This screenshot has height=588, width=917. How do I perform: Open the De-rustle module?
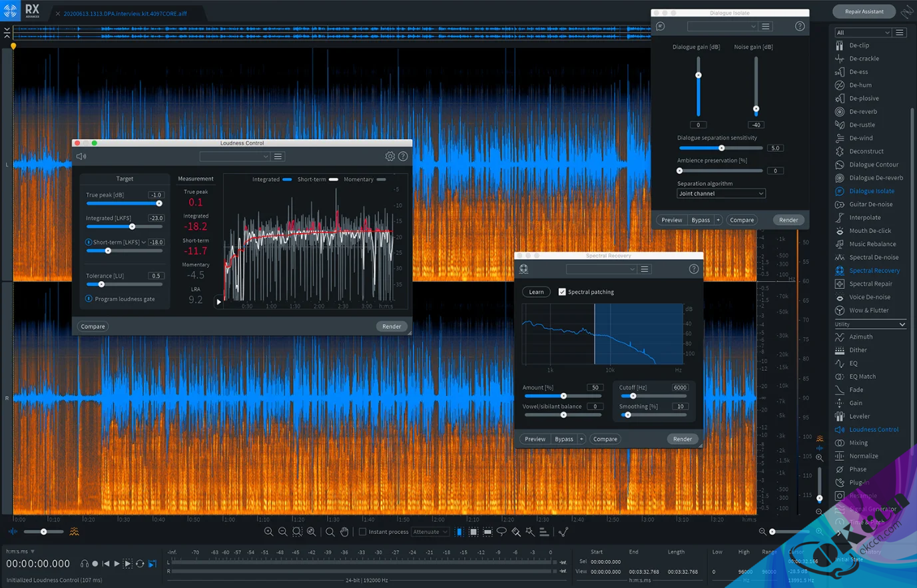[x=862, y=125]
